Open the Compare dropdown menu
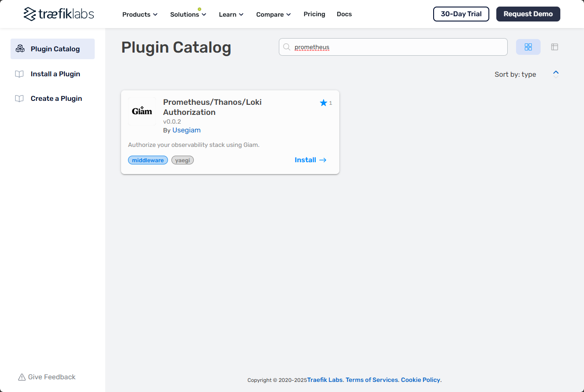 pyautogui.click(x=273, y=14)
